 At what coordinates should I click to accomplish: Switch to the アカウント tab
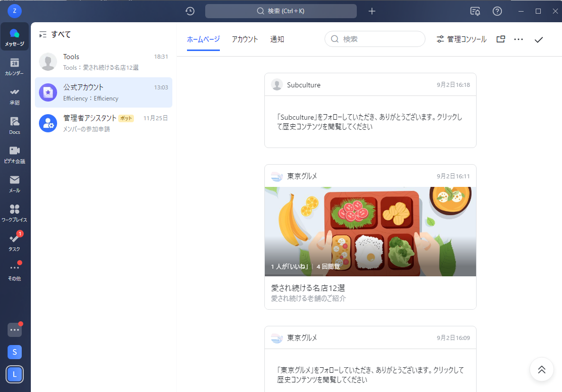coord(245,39)
